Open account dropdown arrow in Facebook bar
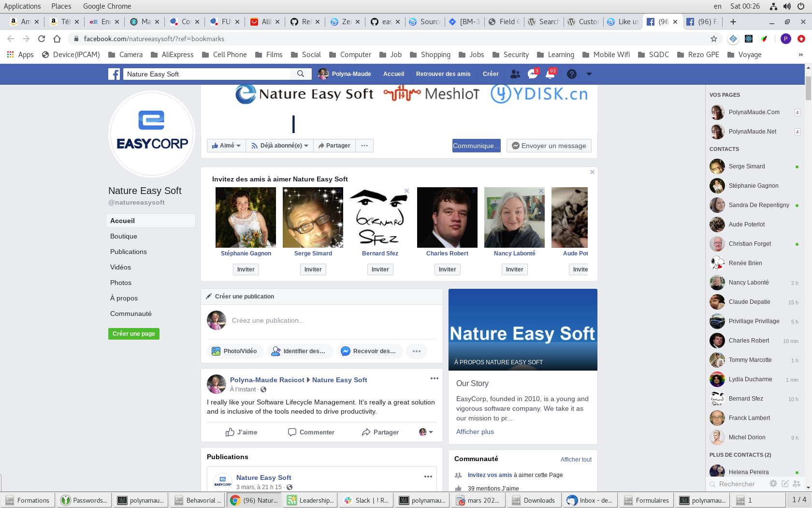812x508 pixels. click(589, 74)
